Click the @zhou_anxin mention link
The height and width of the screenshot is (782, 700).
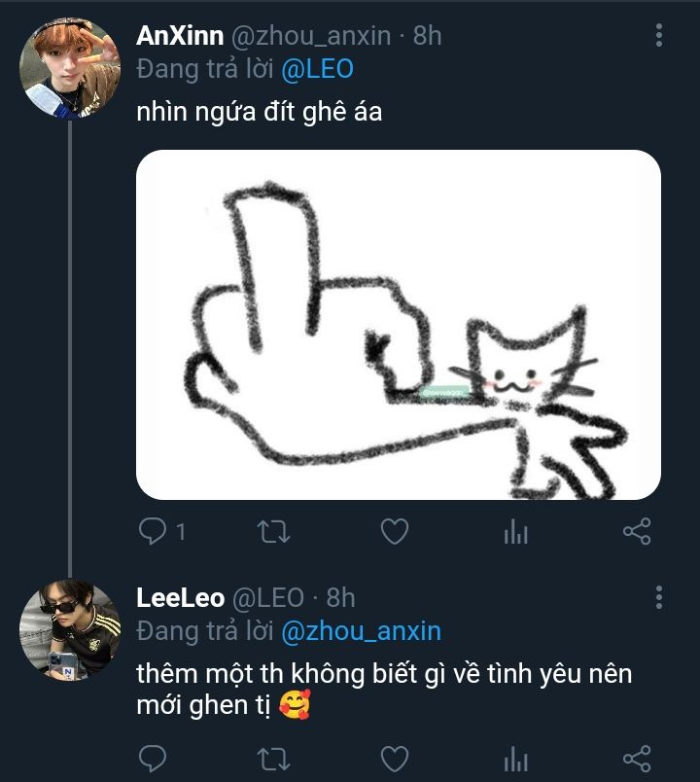point(361,631)
